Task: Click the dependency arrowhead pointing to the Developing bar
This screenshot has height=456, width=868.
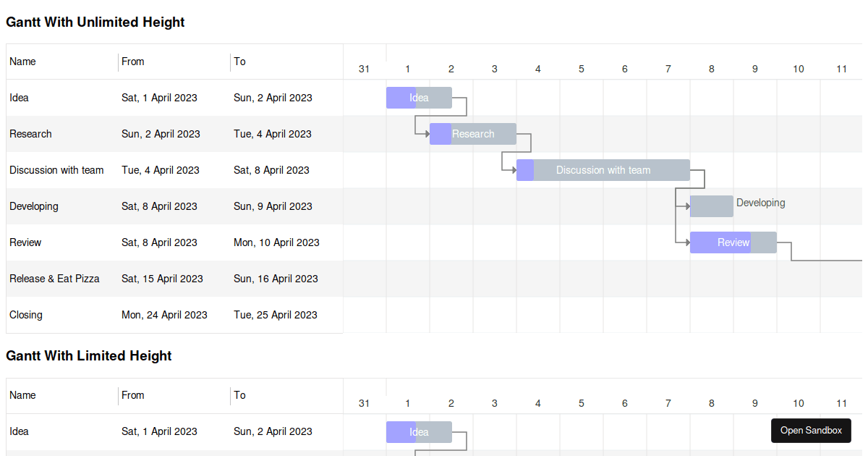Action: pos(687,206)
